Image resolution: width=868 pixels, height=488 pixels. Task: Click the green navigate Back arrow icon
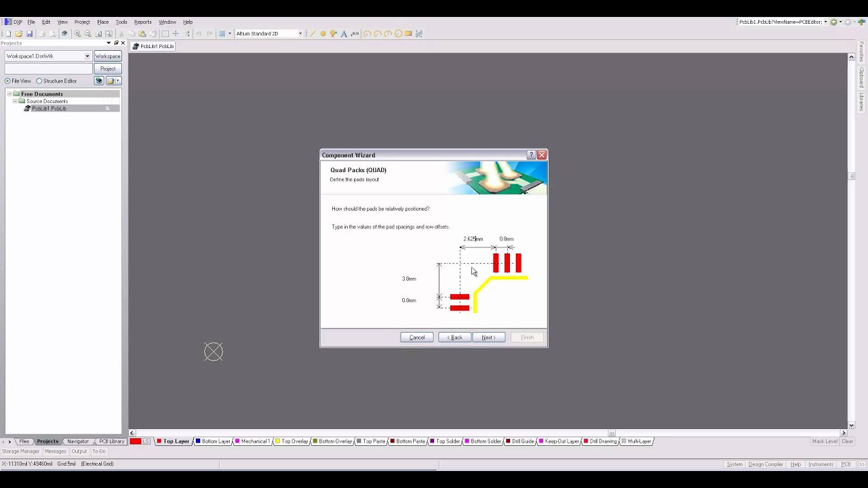833,22
